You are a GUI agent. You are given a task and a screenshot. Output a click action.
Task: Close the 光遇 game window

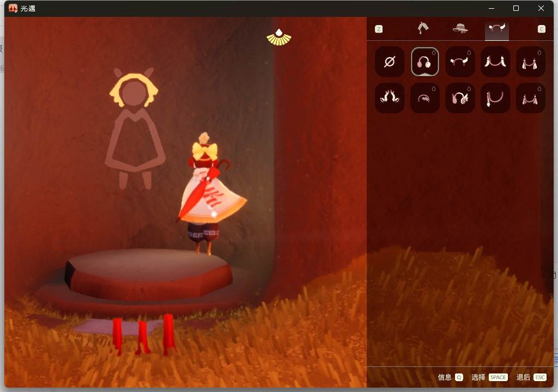click(x=541, y=8)
